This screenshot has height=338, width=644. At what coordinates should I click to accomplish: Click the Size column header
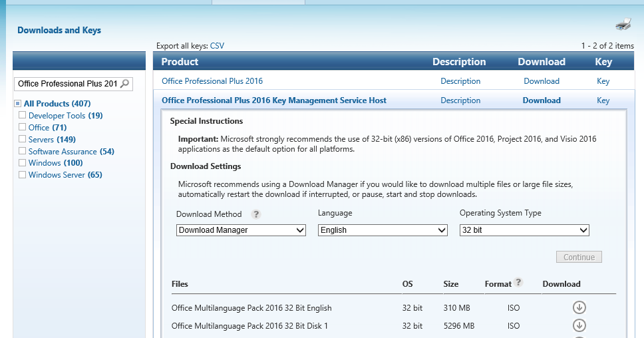451,284
